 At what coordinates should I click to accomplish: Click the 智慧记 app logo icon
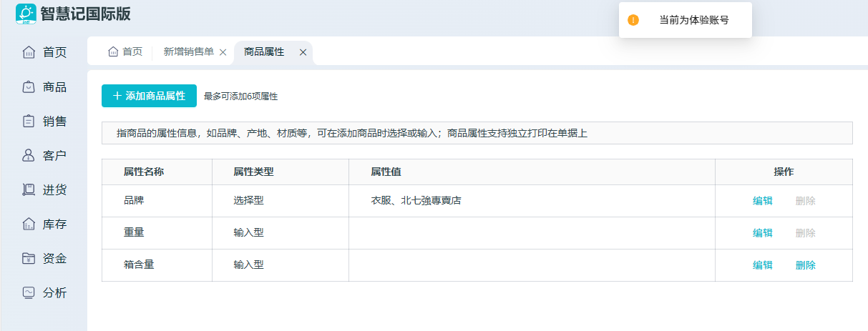coord(26,14)
